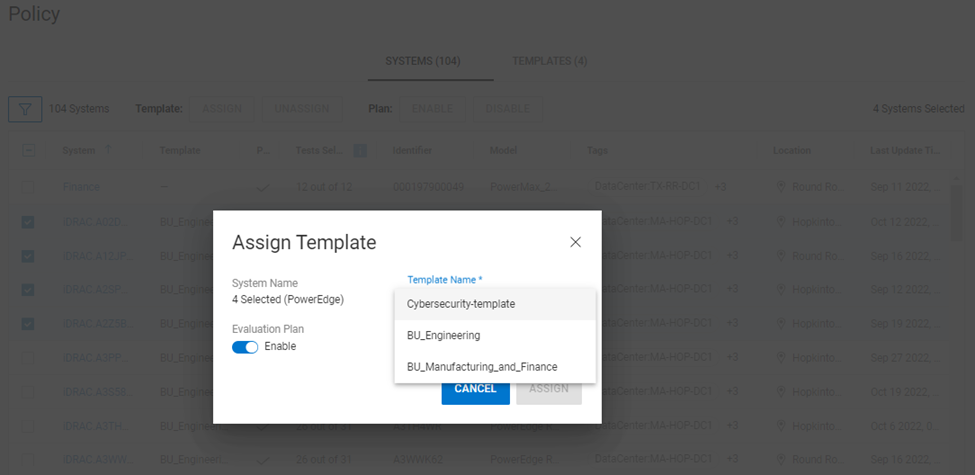975x475 pixels.
Task: Click the filter funnel icon
Action: [x=25, y=108]
